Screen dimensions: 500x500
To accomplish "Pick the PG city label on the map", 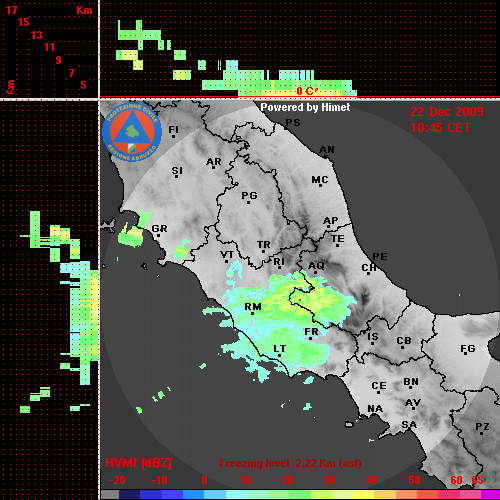I will [249, 195].
